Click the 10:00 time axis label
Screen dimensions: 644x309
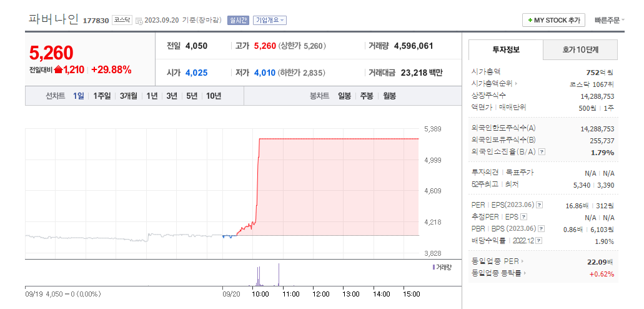[x=260, y=294]
